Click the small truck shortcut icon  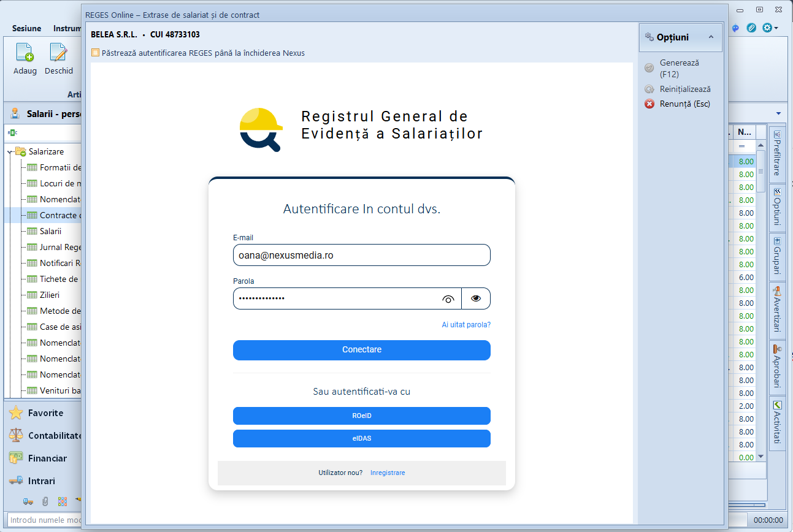(28, 501)
